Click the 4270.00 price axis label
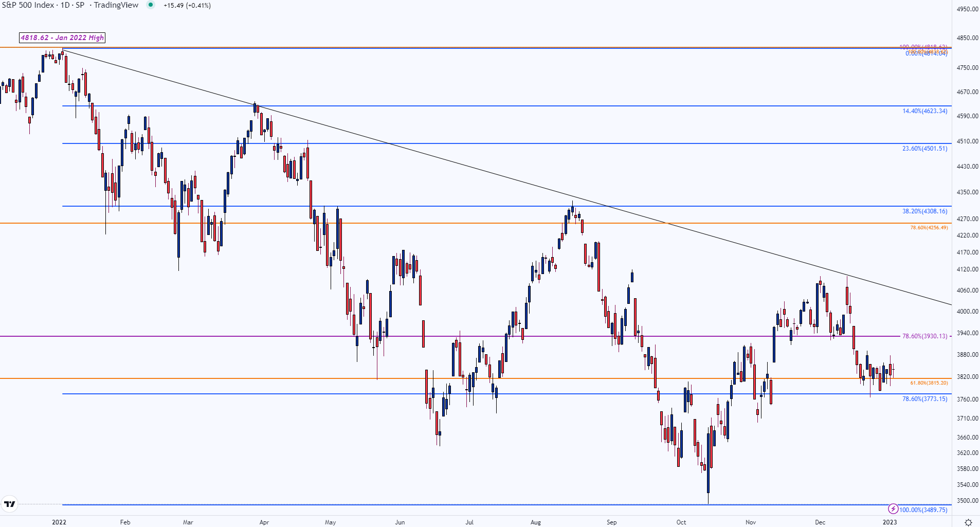The image size is (980, 527). coord(967,219)
